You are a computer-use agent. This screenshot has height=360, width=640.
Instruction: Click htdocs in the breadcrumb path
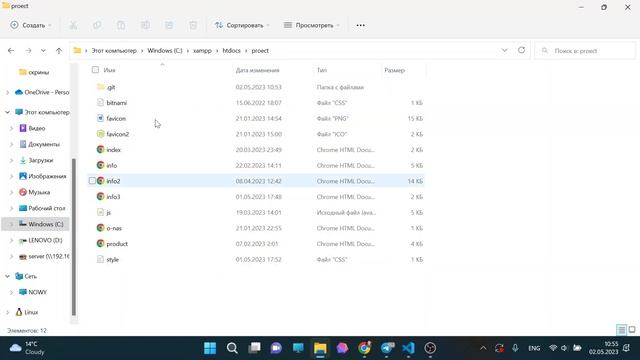point(231,51)
